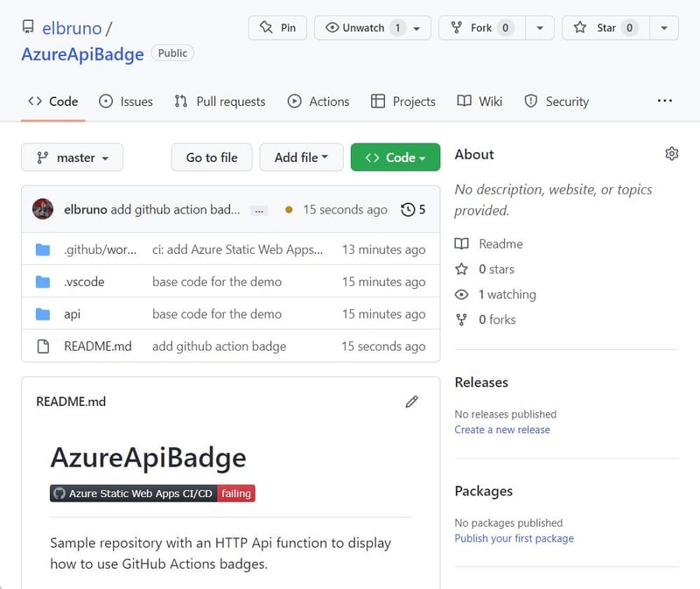Image resolution: width=700 pixels, height=589 pixels.
Task: Open the README.md file in file list
Action: (x=98, y=346)
